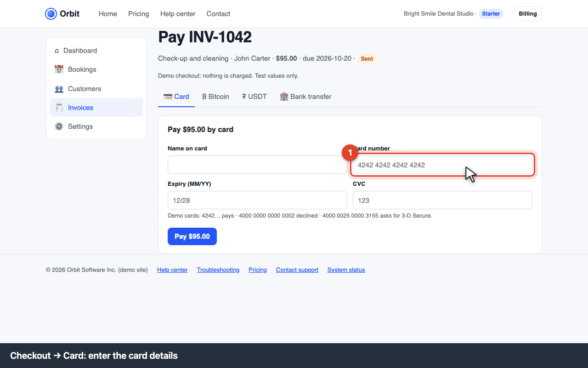588x368 pixels.
Task: Go to Help center in top navigation
Action: click(x=178, y=14)
